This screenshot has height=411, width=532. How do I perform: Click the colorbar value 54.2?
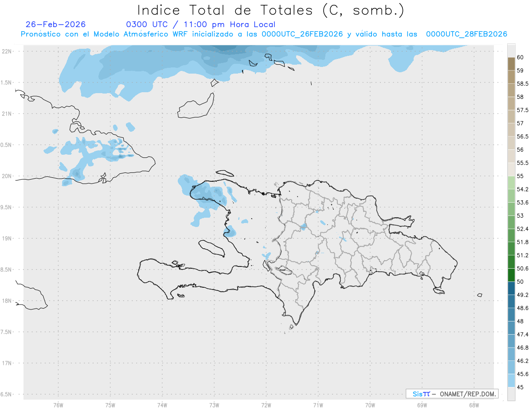523,190
